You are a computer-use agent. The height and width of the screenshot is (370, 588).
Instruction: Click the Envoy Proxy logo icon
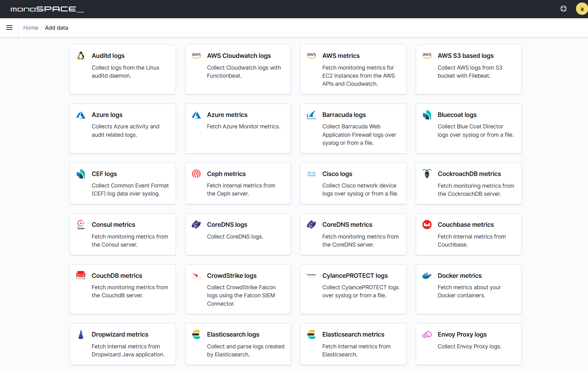tap(427, 334)
